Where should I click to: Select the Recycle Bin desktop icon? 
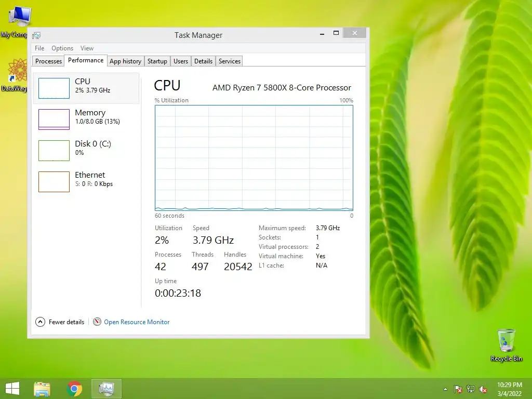point(506,345)
